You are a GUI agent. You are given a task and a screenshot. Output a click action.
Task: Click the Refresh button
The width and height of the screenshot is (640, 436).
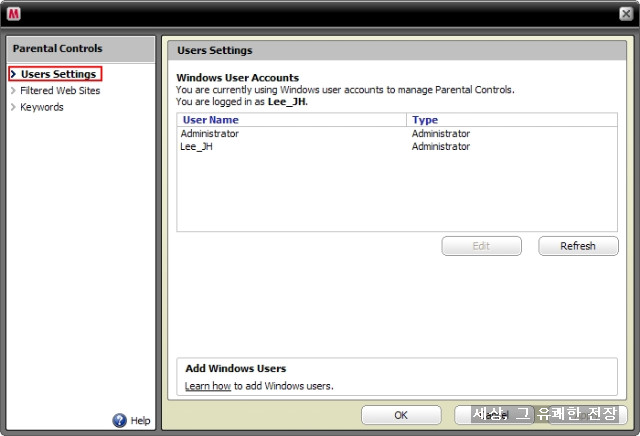point(578,246)
